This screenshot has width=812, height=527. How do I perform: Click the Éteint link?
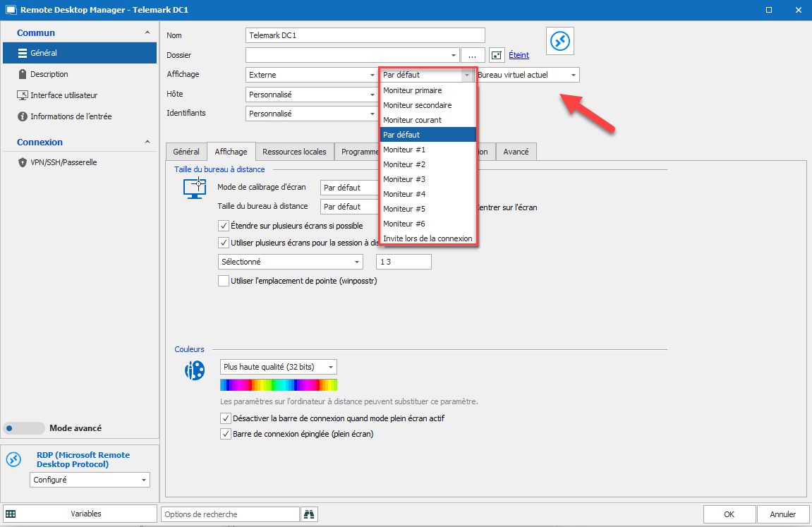[519, 55]
